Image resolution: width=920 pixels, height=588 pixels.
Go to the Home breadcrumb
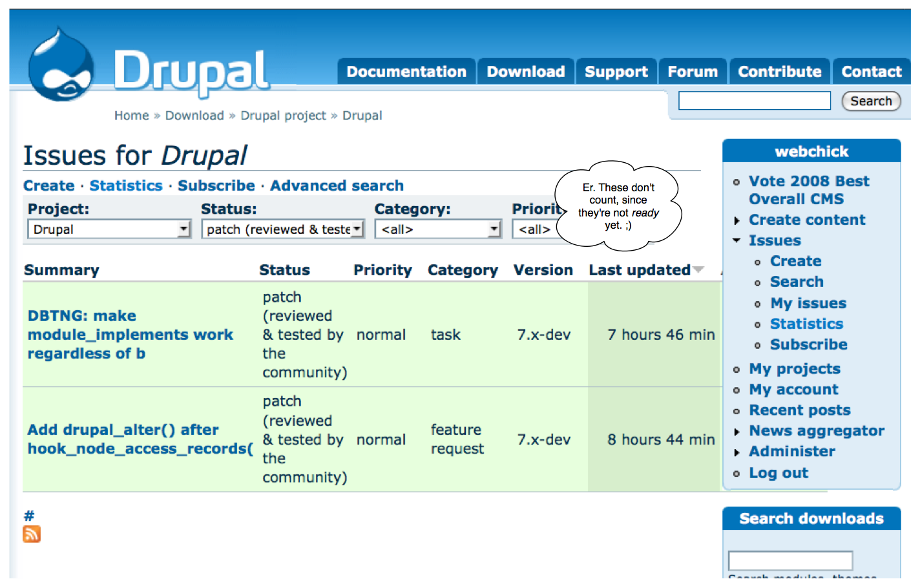132,116
